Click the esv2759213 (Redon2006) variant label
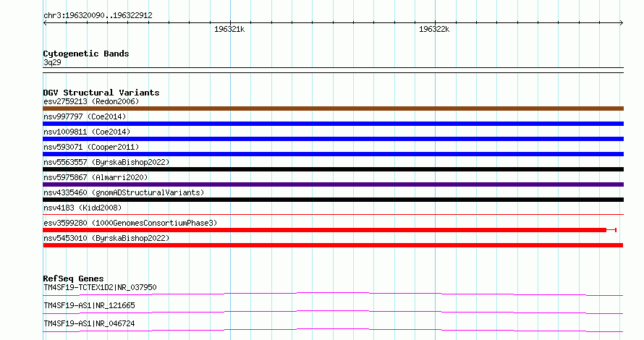Image resolution: width=644 pixels, height=340 pixels. point(91,101)
